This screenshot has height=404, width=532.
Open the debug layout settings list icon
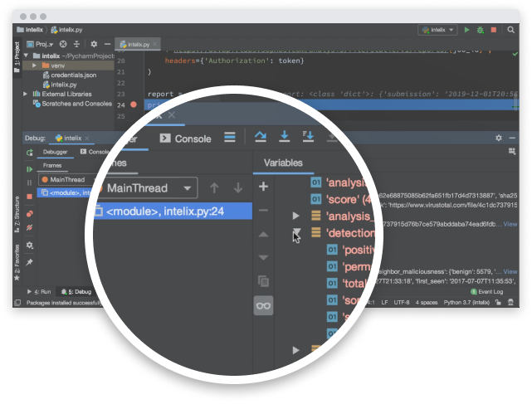tap(230, 138)
